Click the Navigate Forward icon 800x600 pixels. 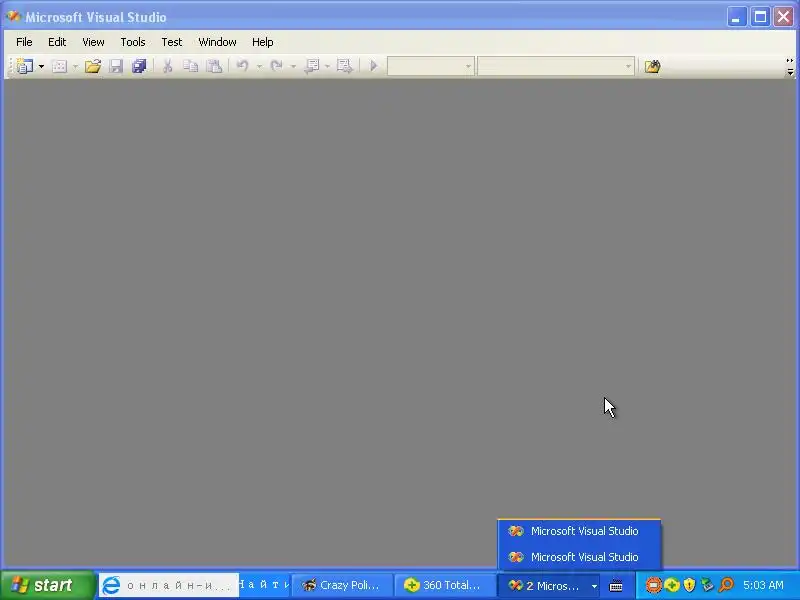pos(344,66)
